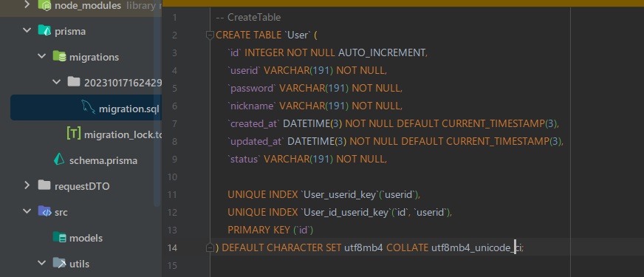644x277 pixels.
Task: Click the migrations database folder icon
Action: click(59, 56)
